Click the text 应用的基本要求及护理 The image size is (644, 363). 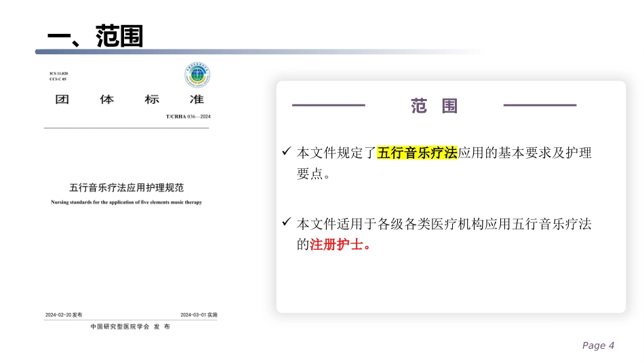[x=525, y=153]
